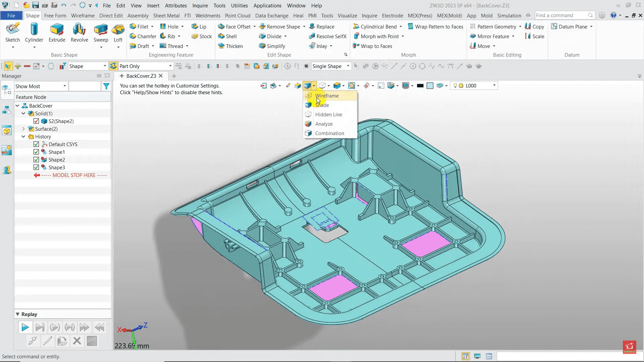This screenshot has width=644, height=362.
Task: Click the filter funnel icon in Manager
Action: click(x=106, y=86)
